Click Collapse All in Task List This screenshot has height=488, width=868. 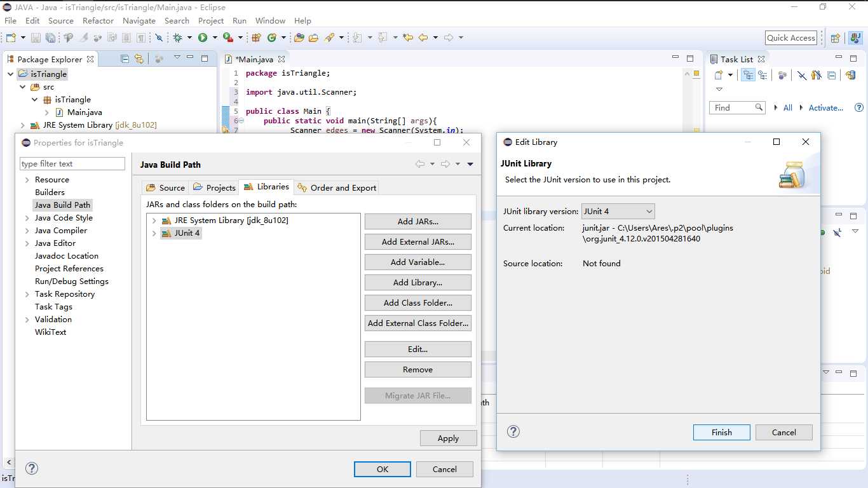(x=832, y=75)
